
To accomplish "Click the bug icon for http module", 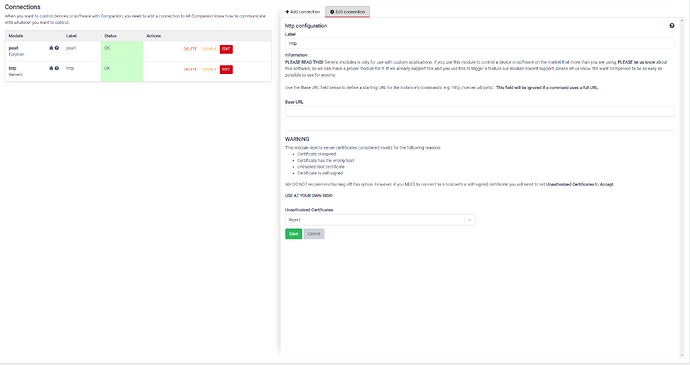I will (x=51, y=68).
